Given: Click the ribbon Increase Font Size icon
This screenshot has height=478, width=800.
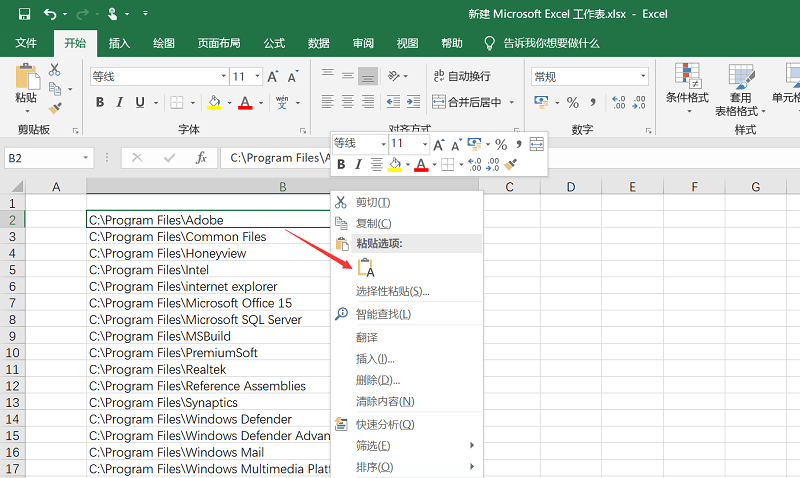Looking at the screenshot, I should click(x=272, y=77).
